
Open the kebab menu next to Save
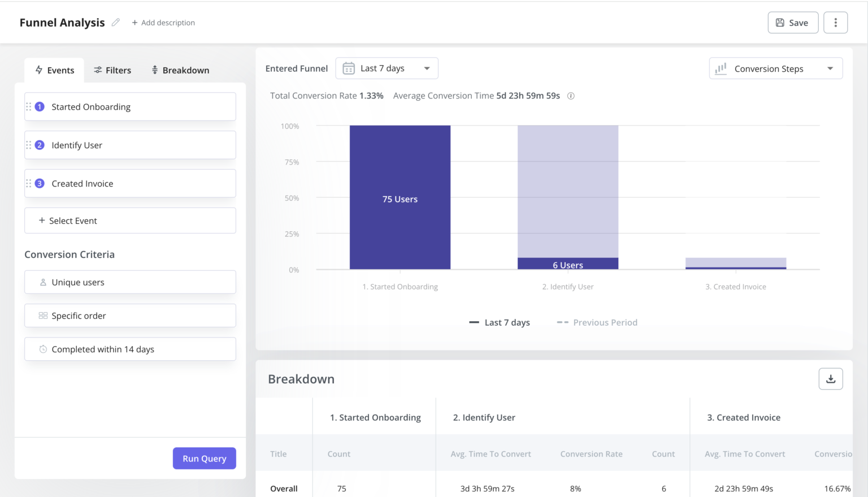pyautogui.click(x=835, y=22)
